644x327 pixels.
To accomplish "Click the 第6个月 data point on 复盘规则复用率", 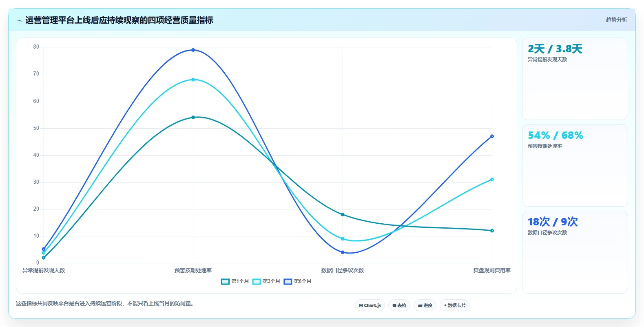I will pos(492,136).
